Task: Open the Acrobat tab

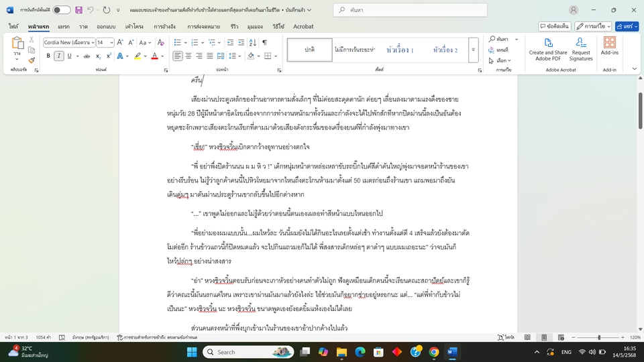Action: 303,26
